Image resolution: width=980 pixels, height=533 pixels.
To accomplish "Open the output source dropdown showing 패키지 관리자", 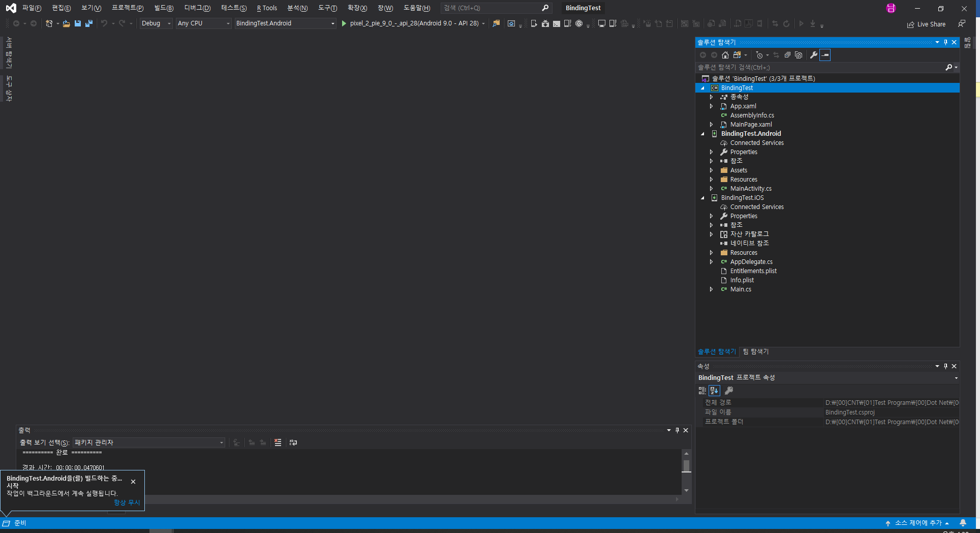I will click(x=148, y=442).
